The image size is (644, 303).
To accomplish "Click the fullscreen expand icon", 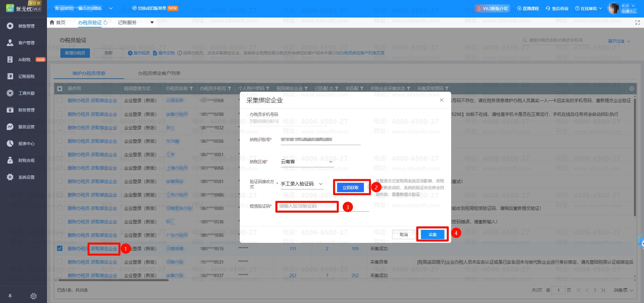I will [637, 23].
